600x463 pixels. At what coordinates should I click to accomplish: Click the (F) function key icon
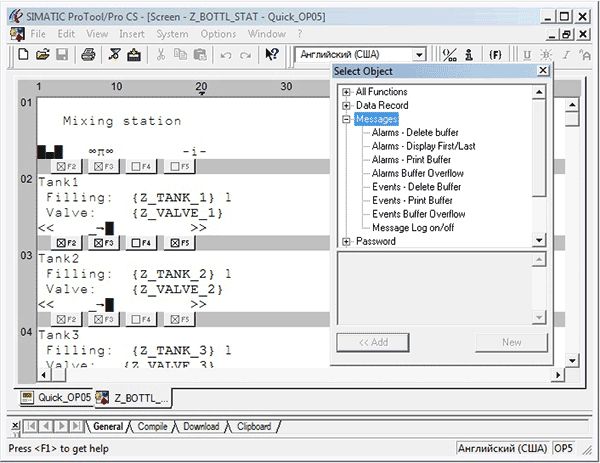tap(495, 55)
